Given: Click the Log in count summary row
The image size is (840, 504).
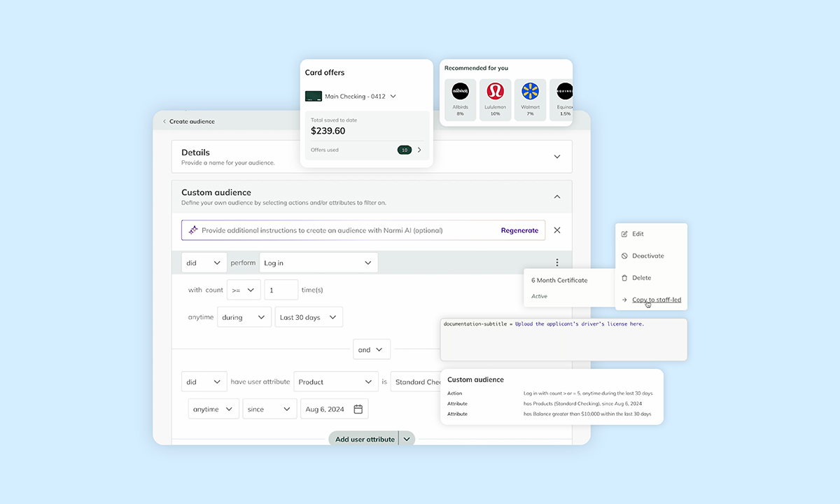Looking at the screenshot, I should 552,393.
